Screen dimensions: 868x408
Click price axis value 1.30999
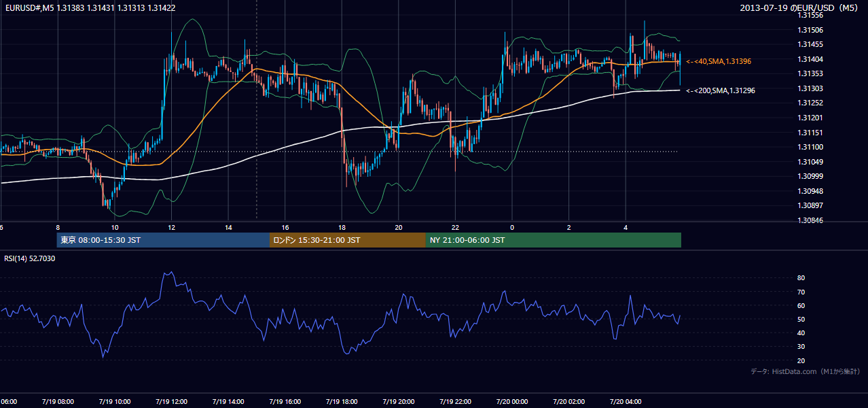pos(810,176)
